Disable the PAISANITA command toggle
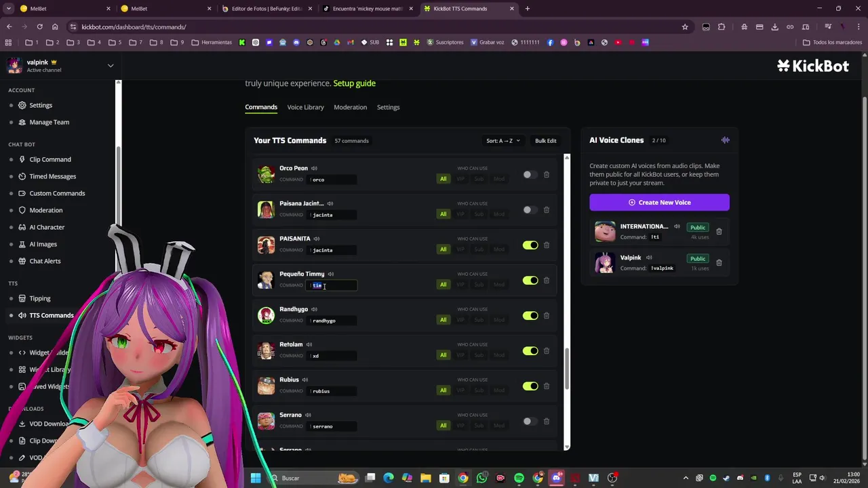Image resolution: width=868 pixels, height=488 pixels. (x=530, y=245)
